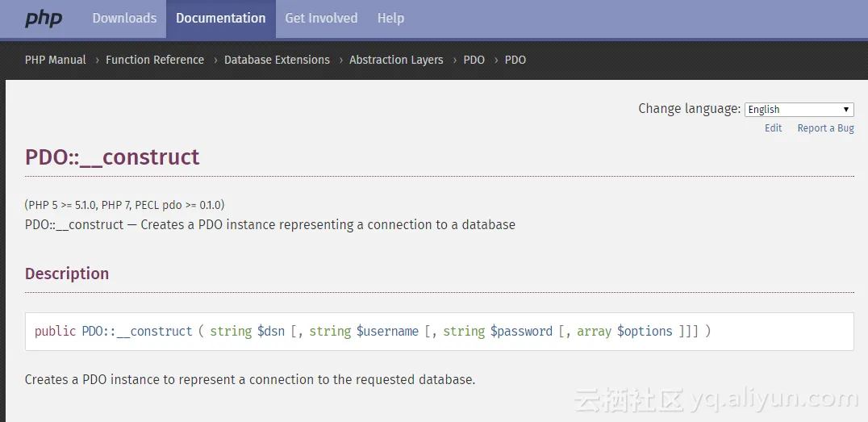Open the Documentation tab
Viewport: 868px width, 422px height.
pyautogui.click(x=220, y=18)
